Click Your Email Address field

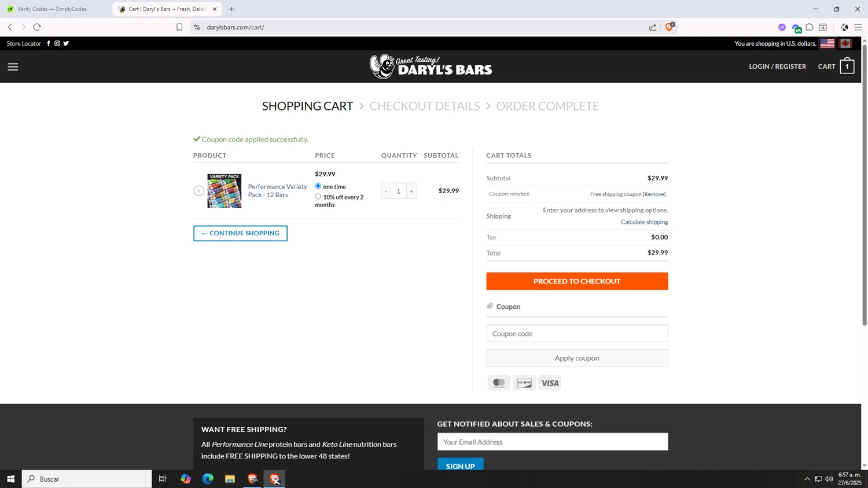coord(553,442)
